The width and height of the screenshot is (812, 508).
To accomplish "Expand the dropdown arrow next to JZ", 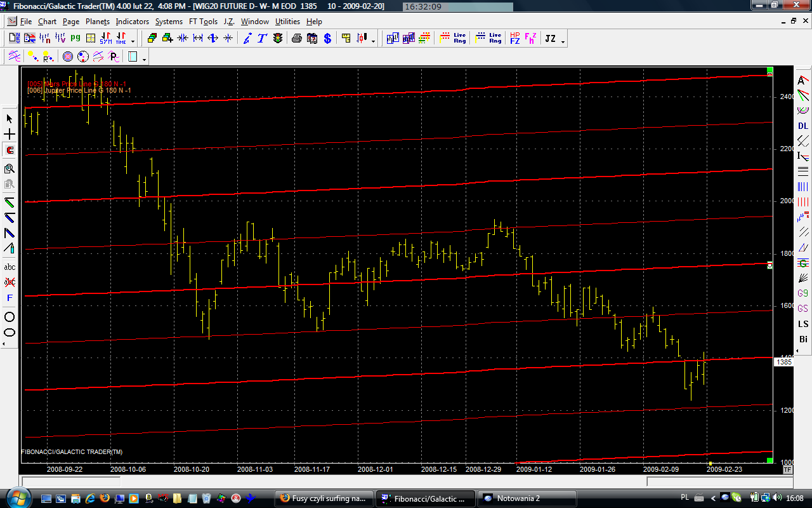I will click(563, 41).
